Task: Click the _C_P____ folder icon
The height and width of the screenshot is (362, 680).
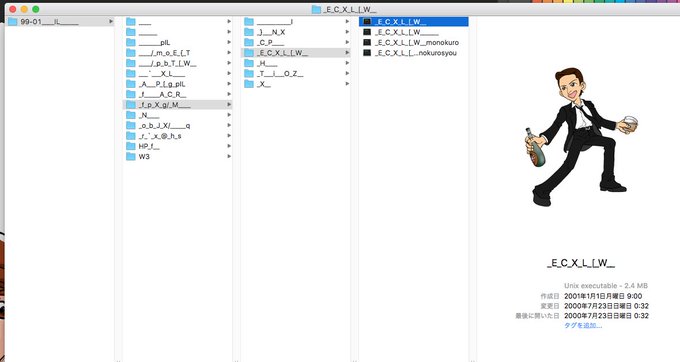Action: [x=249, y=42]
